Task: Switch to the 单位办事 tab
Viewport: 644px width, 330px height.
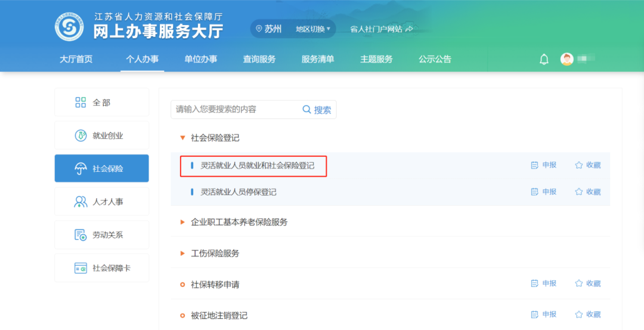Action: 200,59
